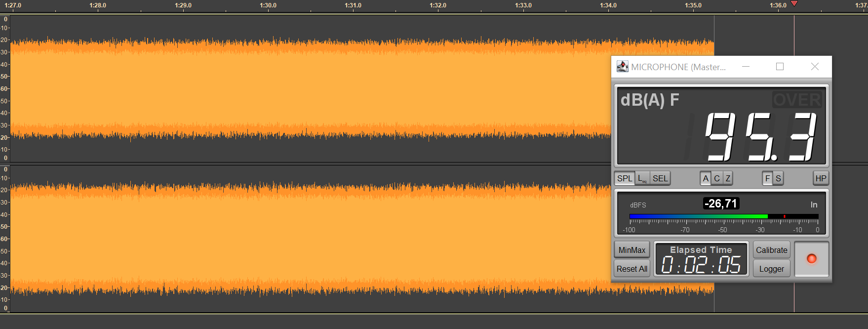The image size is (868, 329).
Task: Click the 95.3 dB level readout
Action: (x=761, y=137)
